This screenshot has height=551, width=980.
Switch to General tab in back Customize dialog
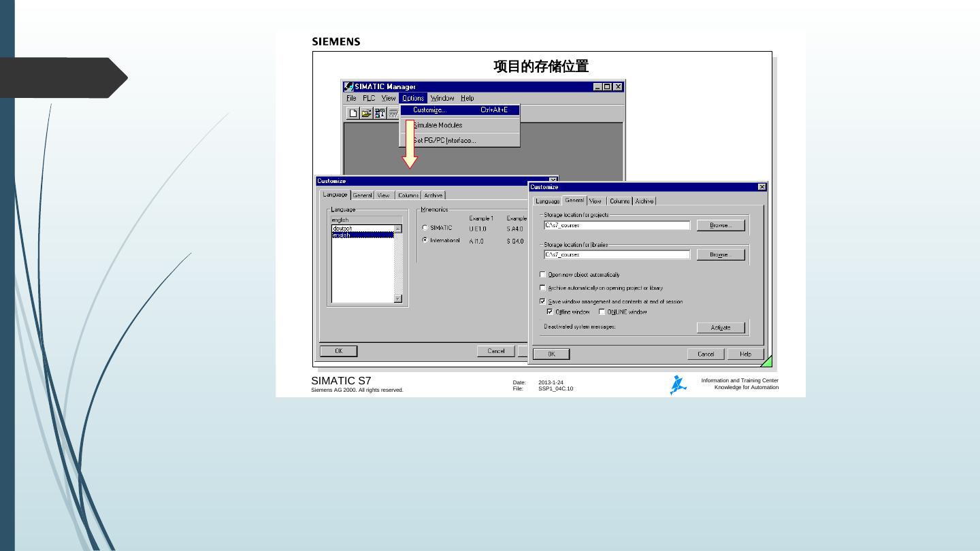pos(362,195)
